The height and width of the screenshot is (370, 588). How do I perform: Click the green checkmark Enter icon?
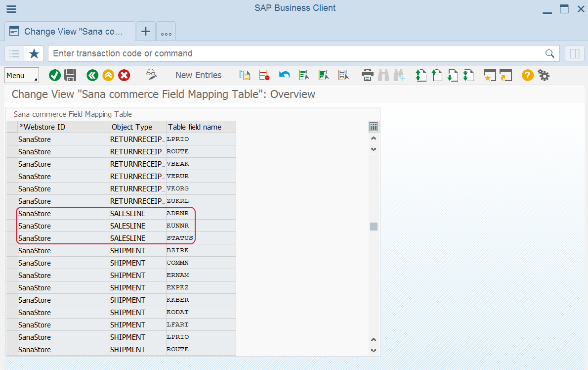pyautogui.click(x=55, y=75)
